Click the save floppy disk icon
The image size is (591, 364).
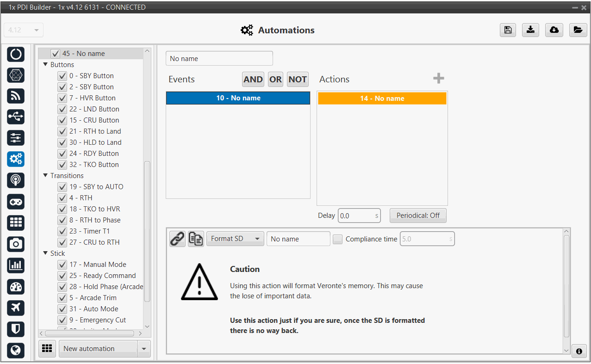pyautogui.click(x=508, y=30)
